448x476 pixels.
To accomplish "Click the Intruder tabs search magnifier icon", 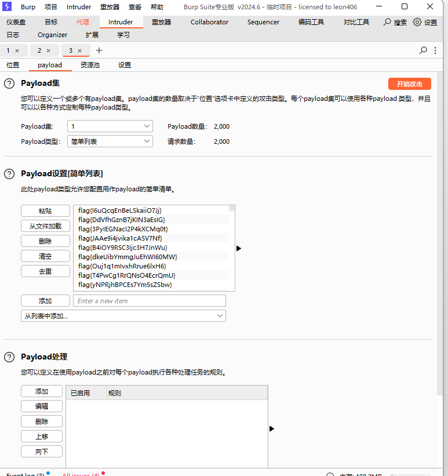I will (423, 50).
